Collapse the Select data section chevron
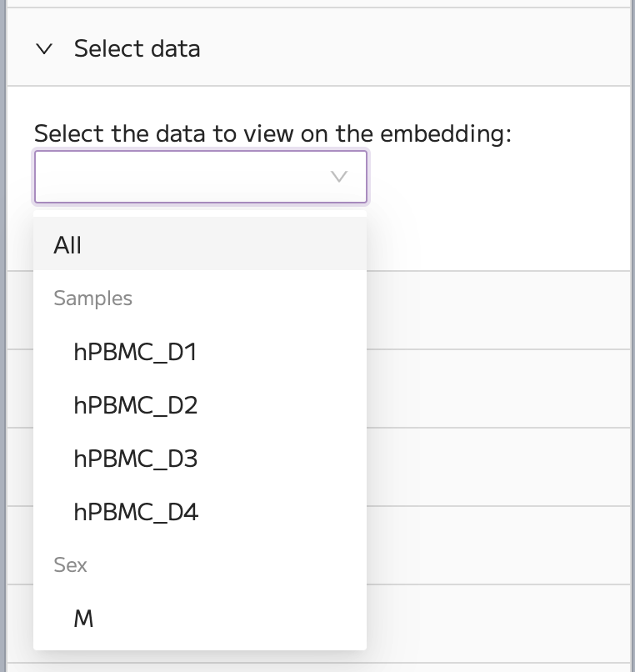Screen dimensions: 635x672 click(x=44, y=48)
